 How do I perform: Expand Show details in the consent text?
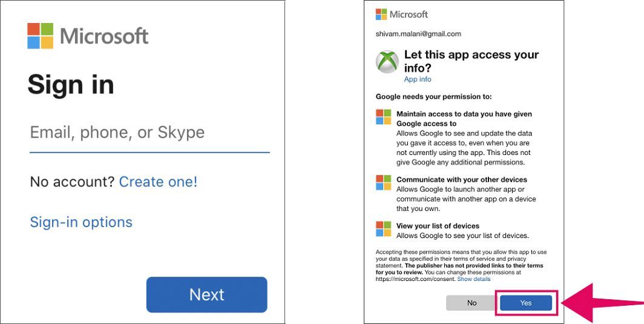(474, 279)
